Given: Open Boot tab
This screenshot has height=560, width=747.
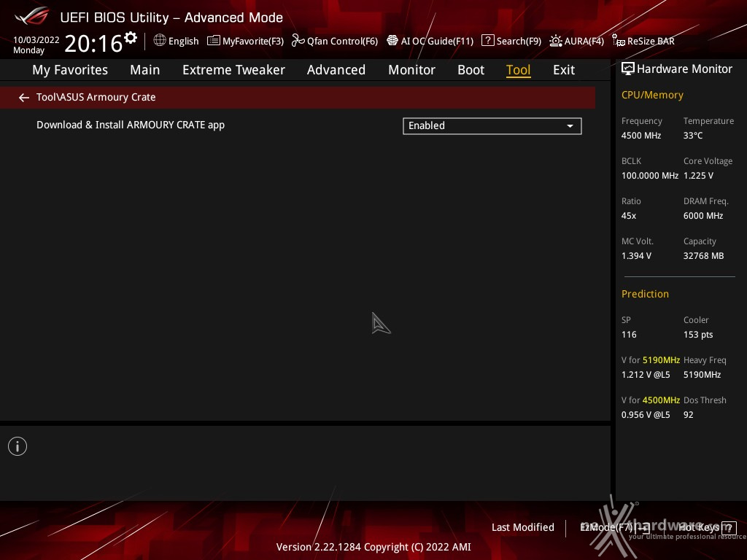Looking at the screenshot, I should click(471, 70).
